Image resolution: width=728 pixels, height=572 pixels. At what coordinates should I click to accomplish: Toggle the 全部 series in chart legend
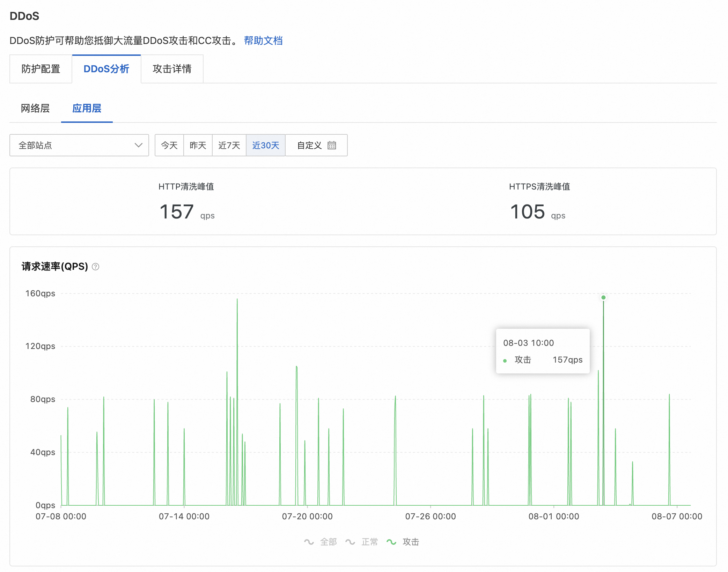tap(321, 542)
